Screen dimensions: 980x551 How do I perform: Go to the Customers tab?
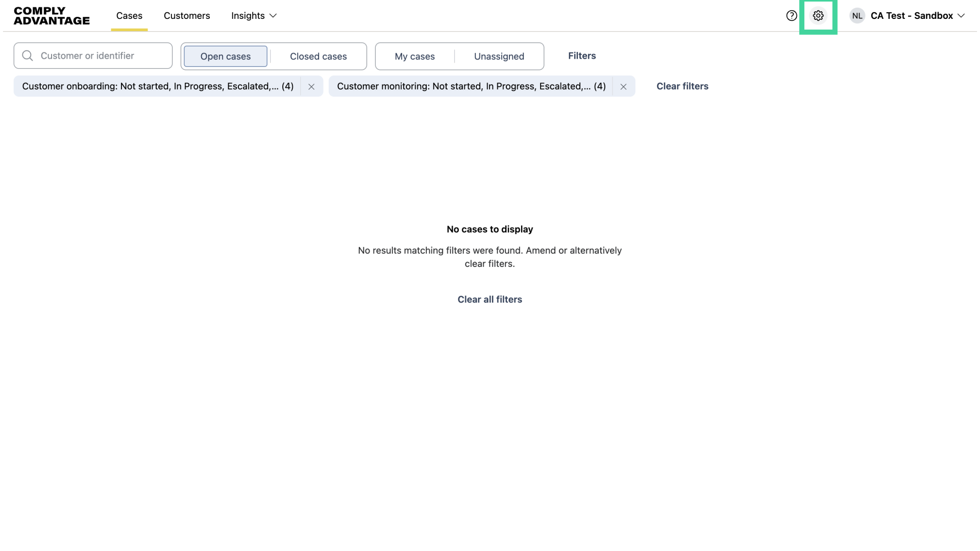[x=187, y=16]
